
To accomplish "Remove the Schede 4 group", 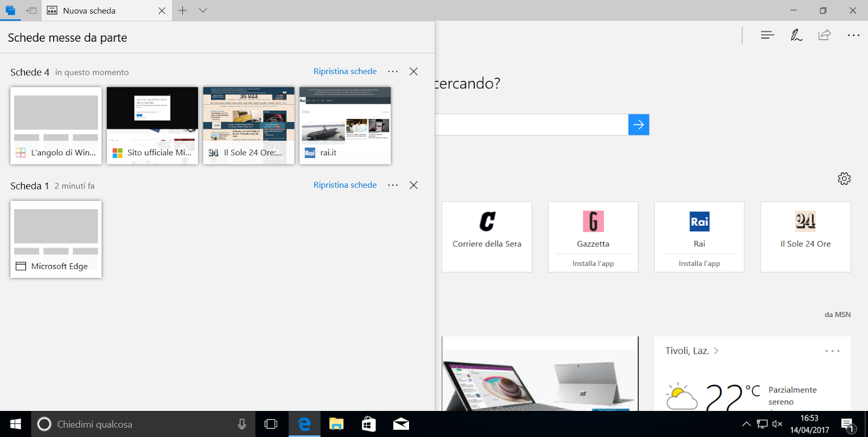I will pyautogui.click(x=413, y=71).
